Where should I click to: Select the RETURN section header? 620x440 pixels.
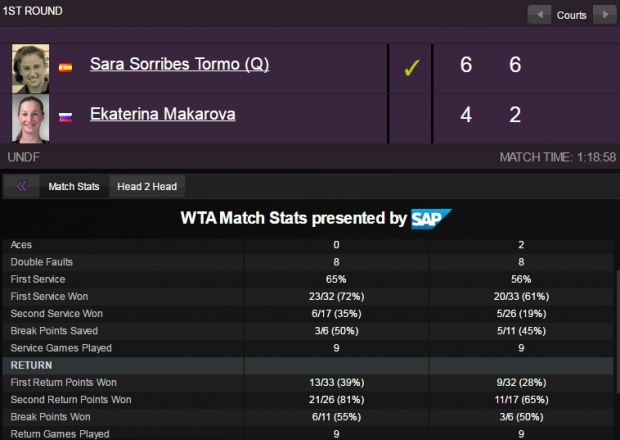click(308, 365)
